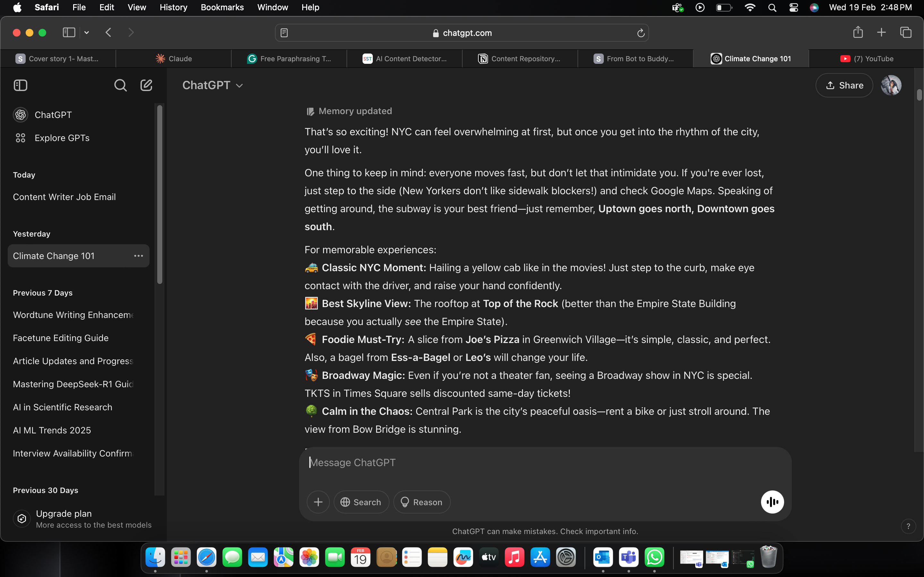Expand the ChatGPT model selector dropdown
Viewport: 924px width, 577px height.
tap(212, 85)
